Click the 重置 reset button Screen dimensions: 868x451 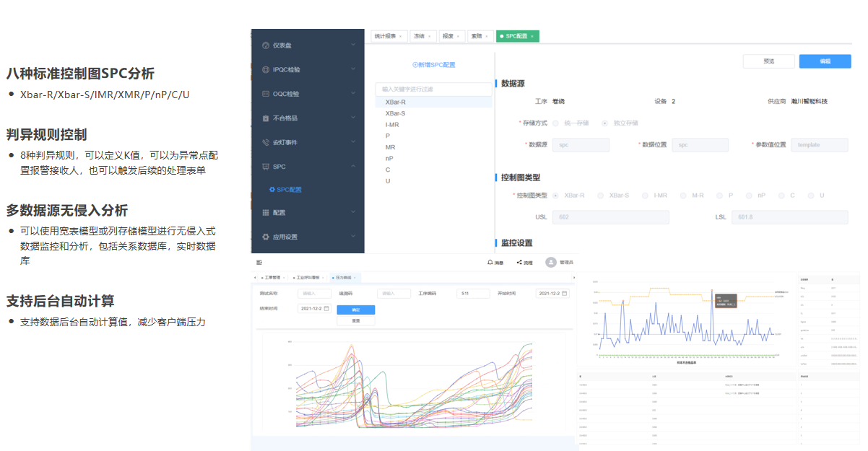point(355,321)
